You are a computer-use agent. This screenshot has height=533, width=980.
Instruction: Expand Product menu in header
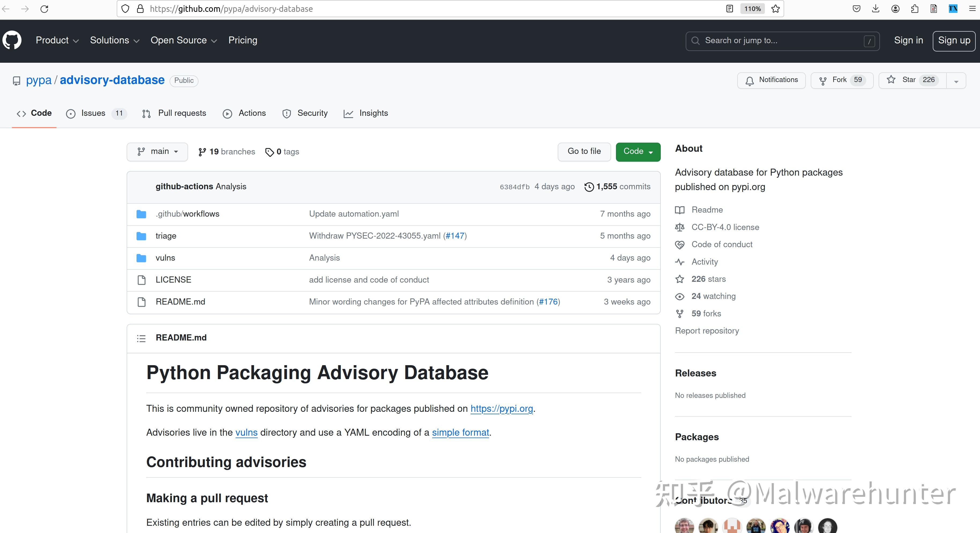pos(57,40)
